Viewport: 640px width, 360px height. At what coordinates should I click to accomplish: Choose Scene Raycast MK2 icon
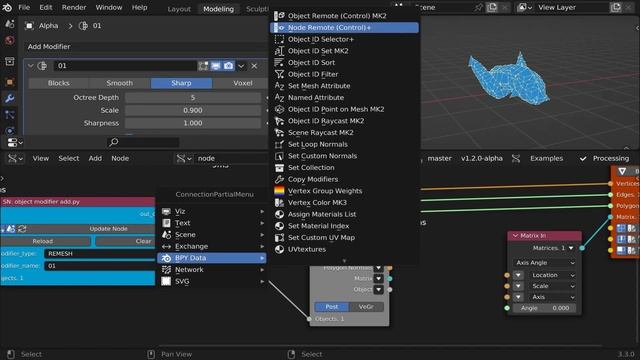(x=279, y=133)
